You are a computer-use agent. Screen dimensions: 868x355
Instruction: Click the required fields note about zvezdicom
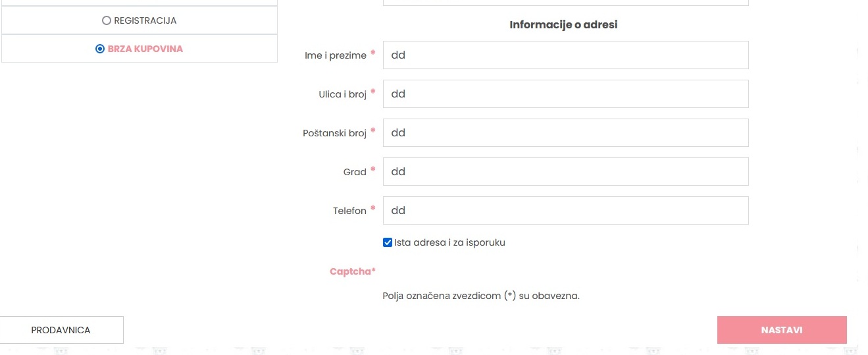(x=480, y=296)
